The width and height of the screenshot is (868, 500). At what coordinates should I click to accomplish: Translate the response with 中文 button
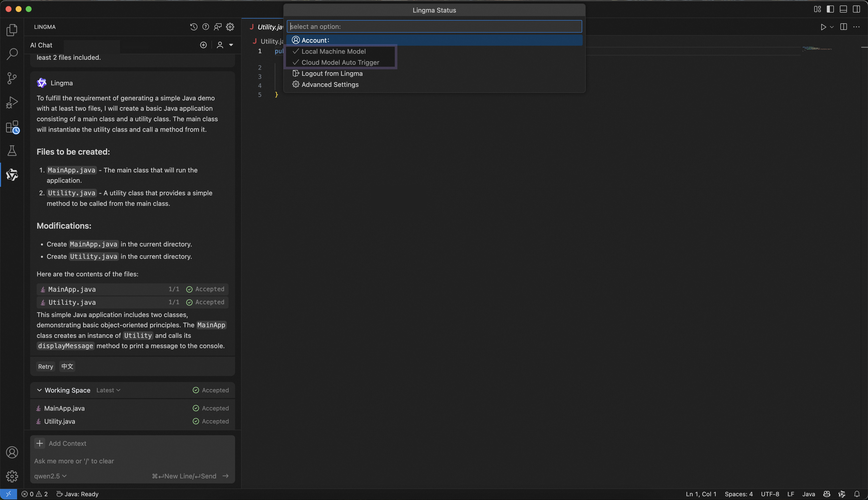(x=67, y=366)
